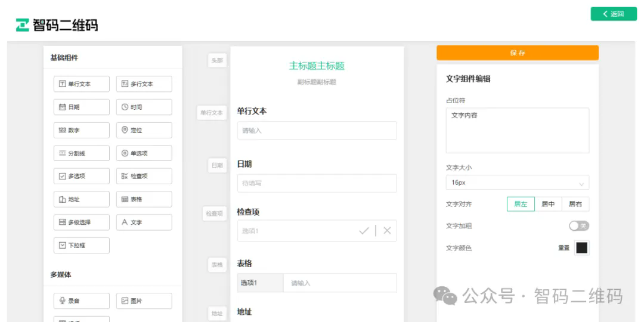Toggle the 文字加粗 bold switch
The width and height of the screenshot is (644, 322).
pos(578,226)
